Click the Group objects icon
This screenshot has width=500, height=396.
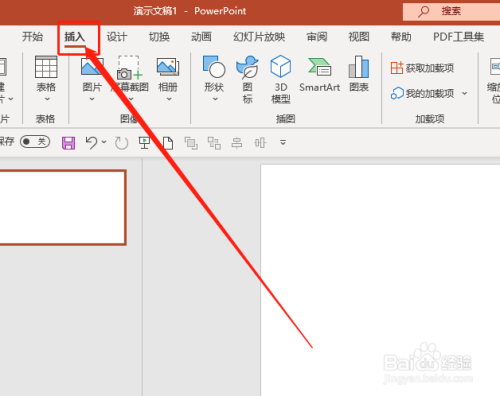pyautogui.click(x=214, y=143)
